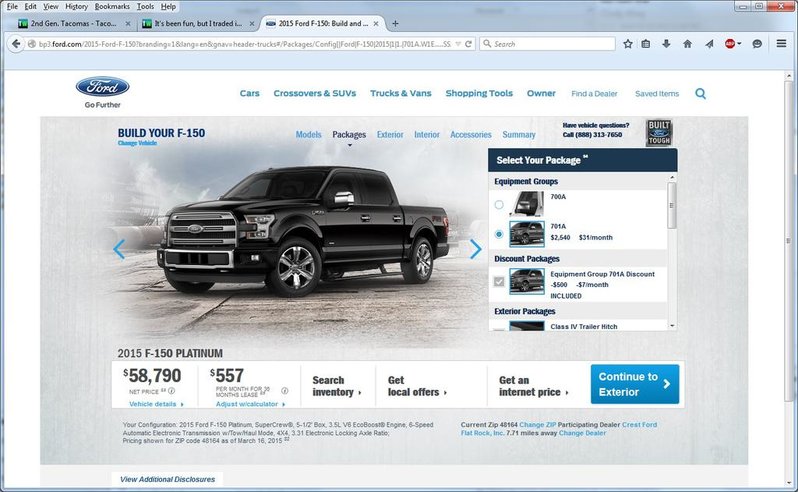Click the Change Vehicle link
The width and height of the screenshot is (798, 492).
(137, 143)
